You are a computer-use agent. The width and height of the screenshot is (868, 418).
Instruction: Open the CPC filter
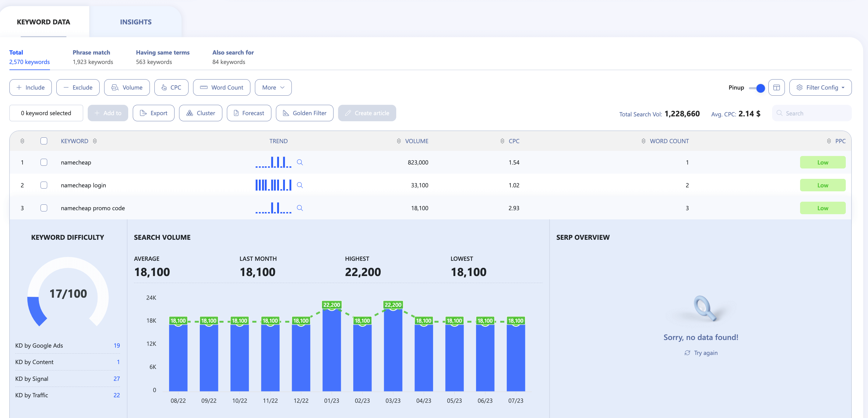[171, 87]
